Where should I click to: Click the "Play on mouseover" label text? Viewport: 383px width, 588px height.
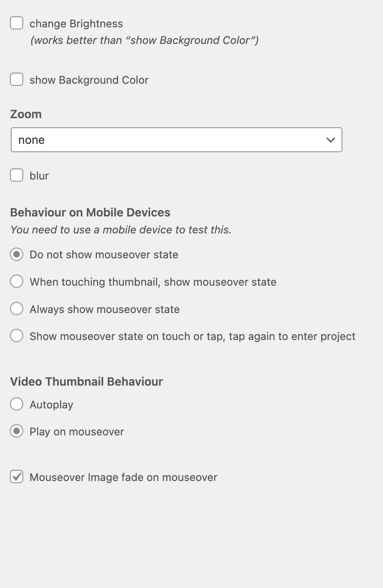pyautogui.click(x=77, y=432)
